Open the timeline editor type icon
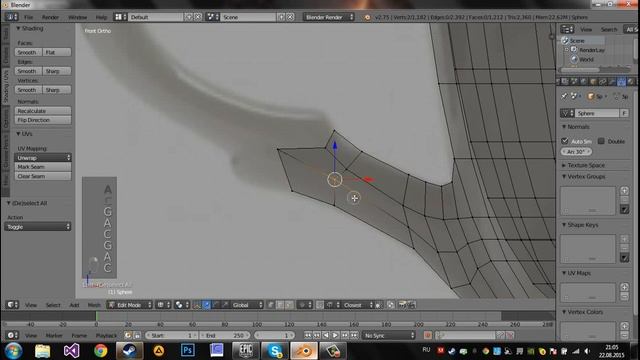The height and width of the screenshot is (360, 640). tap(11, 335)
